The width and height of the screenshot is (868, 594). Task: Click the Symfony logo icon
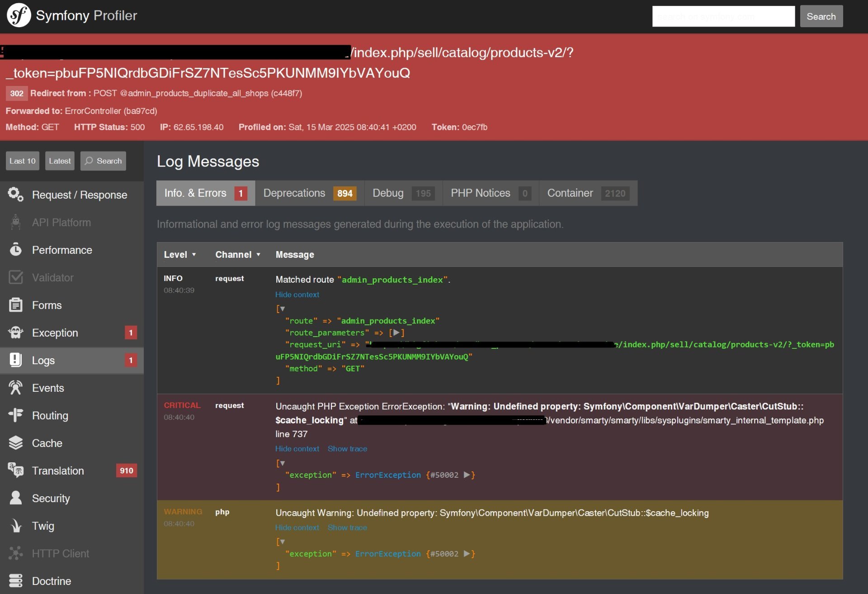point(19,15)
